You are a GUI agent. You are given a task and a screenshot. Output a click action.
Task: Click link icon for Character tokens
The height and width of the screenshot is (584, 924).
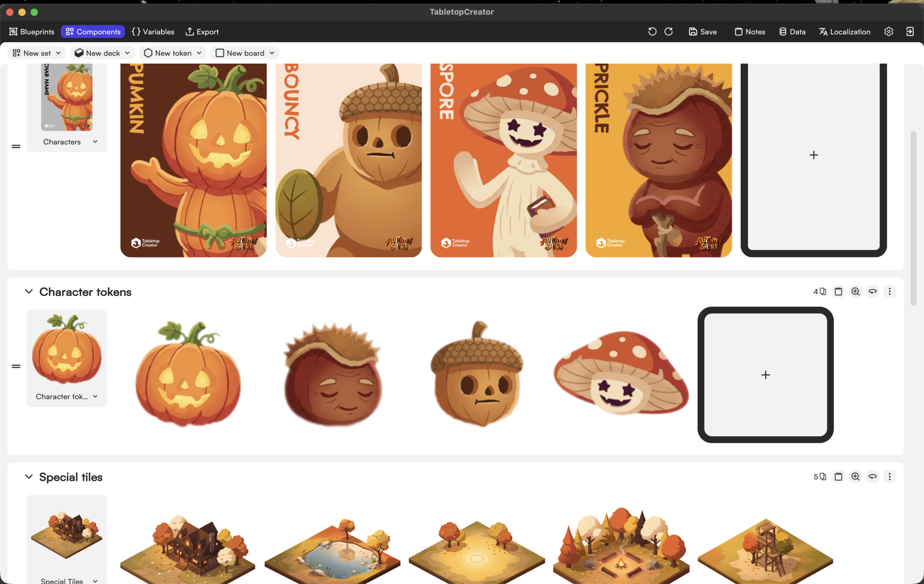[873, 291]
